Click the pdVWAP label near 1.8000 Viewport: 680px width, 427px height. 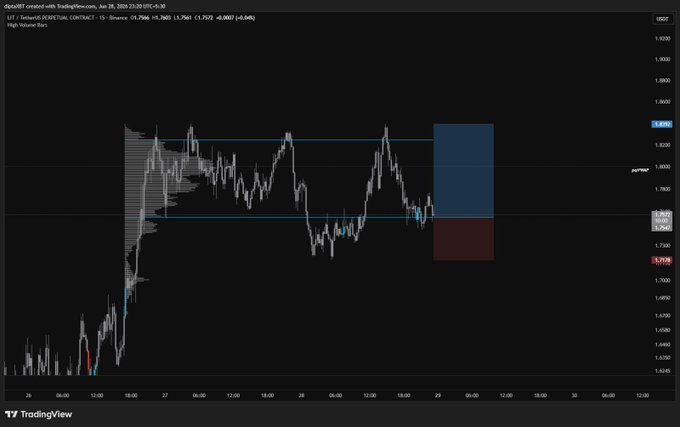point(640,170)
